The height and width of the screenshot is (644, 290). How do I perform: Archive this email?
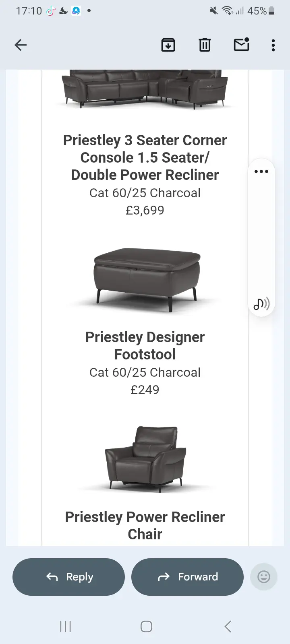pos(168,45)
